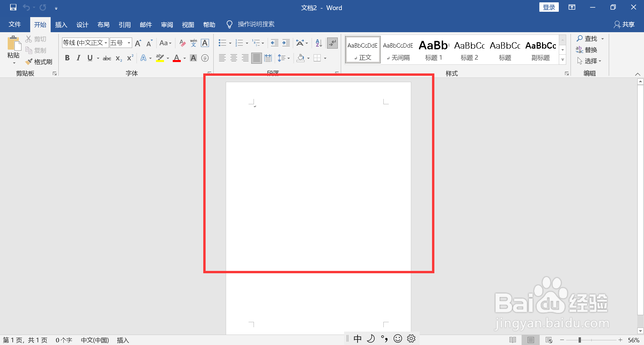Decrease font size with the shrink-font icon
The height and width of the screenshot is (345, 644).
[x=149, y=43]
